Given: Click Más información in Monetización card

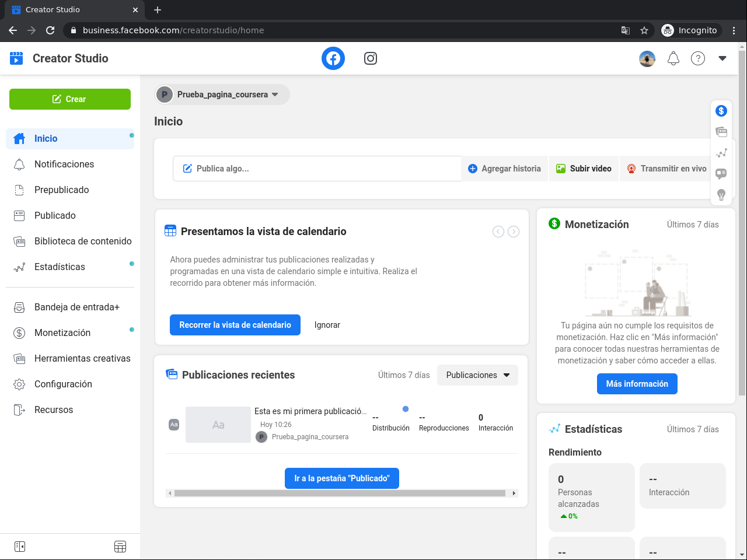Looking at the screenshot, I should tap(637, 384).
